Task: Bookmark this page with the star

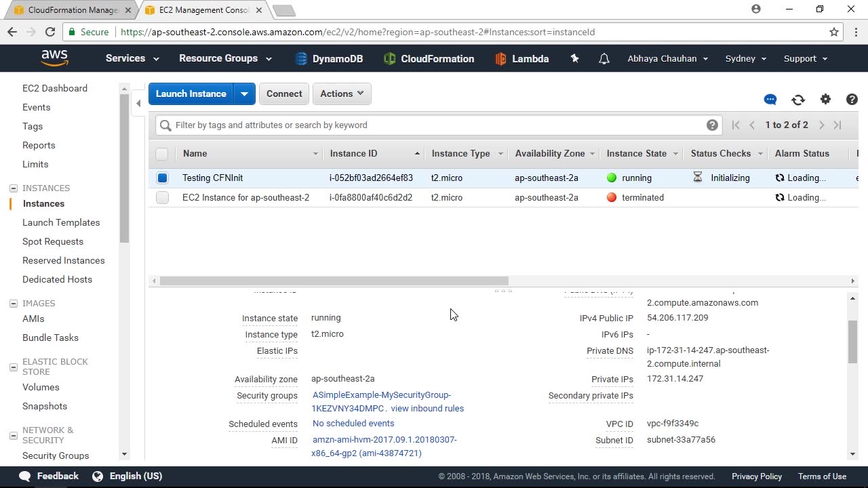Action: [834, 32]
